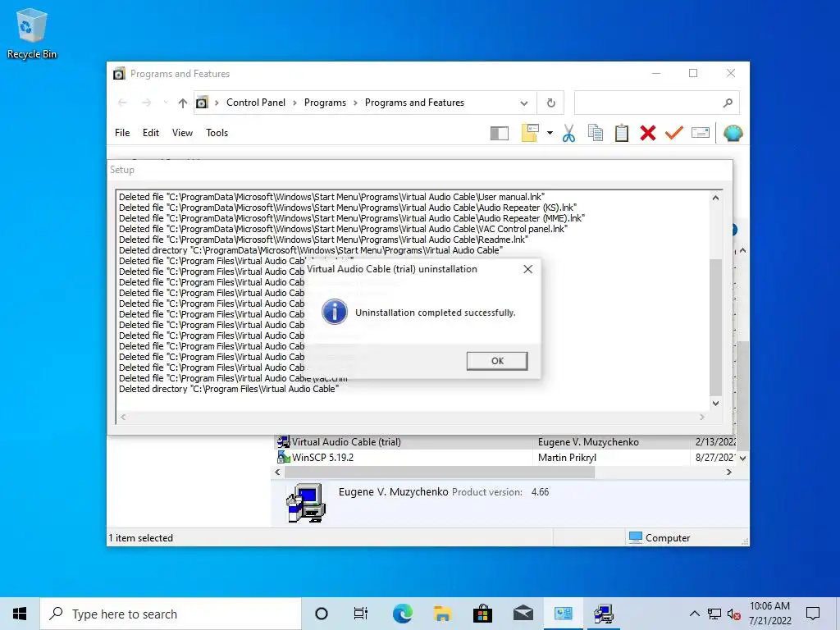Expand the address bar history dropdown
840x630 pixels.
[x=524, y=103]
